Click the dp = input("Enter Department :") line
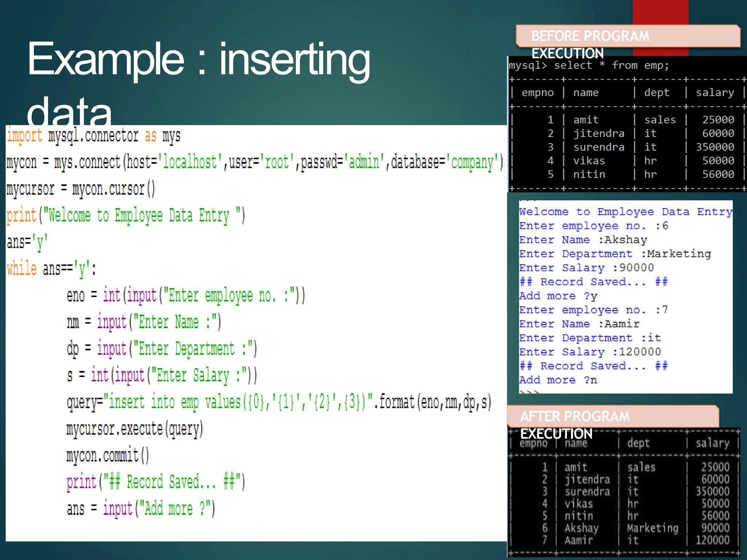This screenshot has width=747, height=560. [162, 349]
